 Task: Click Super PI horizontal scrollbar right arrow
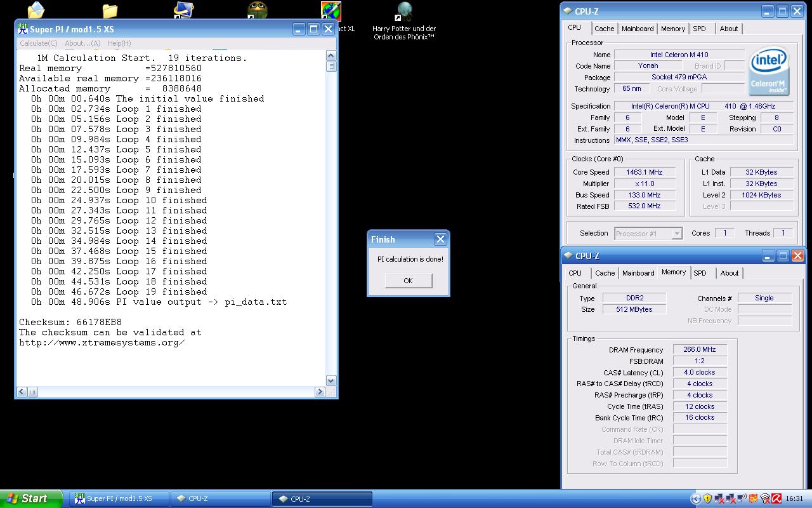click(x=320, y=392)
